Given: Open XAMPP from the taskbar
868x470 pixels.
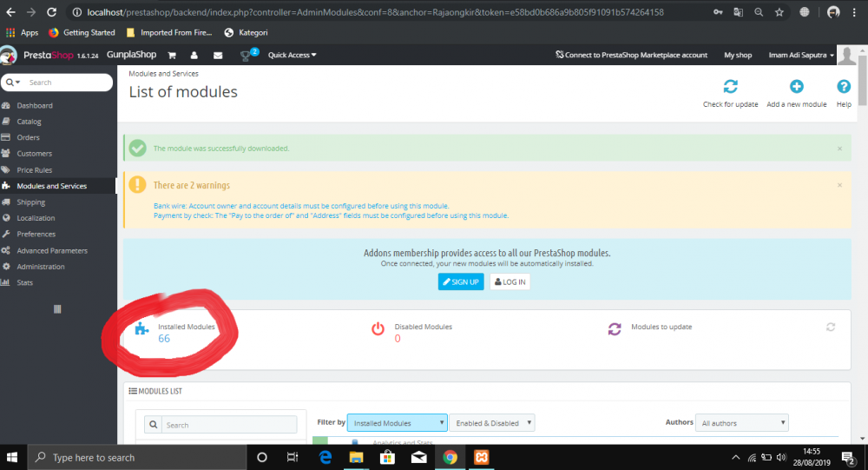Looking at the screenshot, I should pos(481,457).
